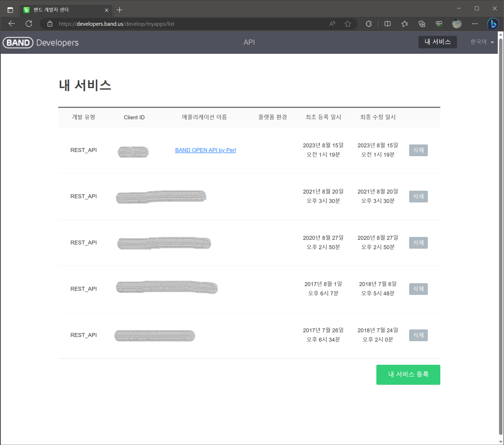Click REST_API in the 2020년 row
This screenshot has width=504, height=445.
point(84,243)
